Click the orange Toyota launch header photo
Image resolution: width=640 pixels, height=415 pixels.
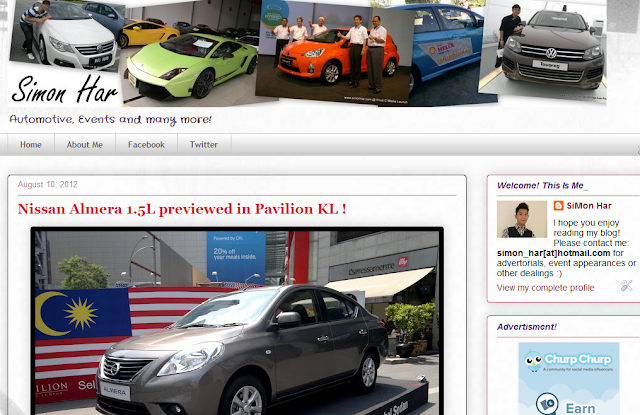pos(333,51)
